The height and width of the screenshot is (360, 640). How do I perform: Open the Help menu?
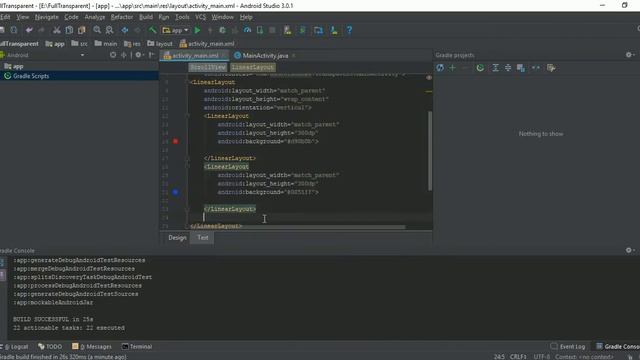246,17
